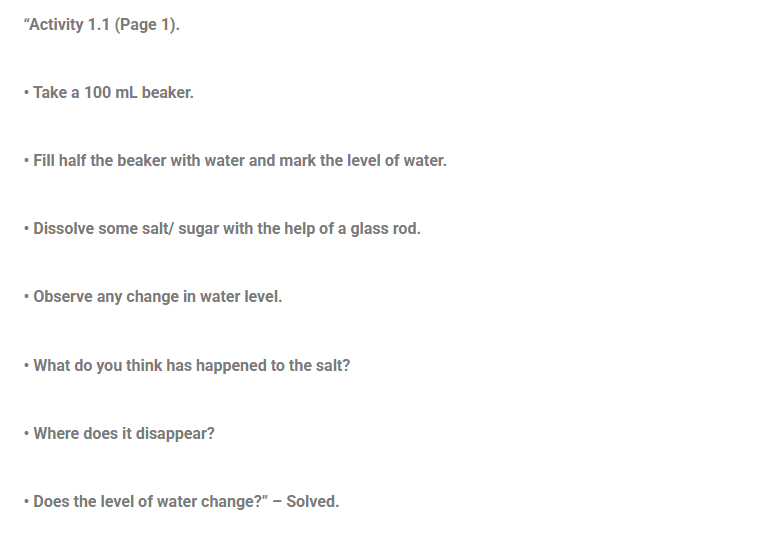The width and height of the screenshot is (776, 535).
Task: Click the word "Solved."
Action: pyautogui.click(x=312, y=501)
